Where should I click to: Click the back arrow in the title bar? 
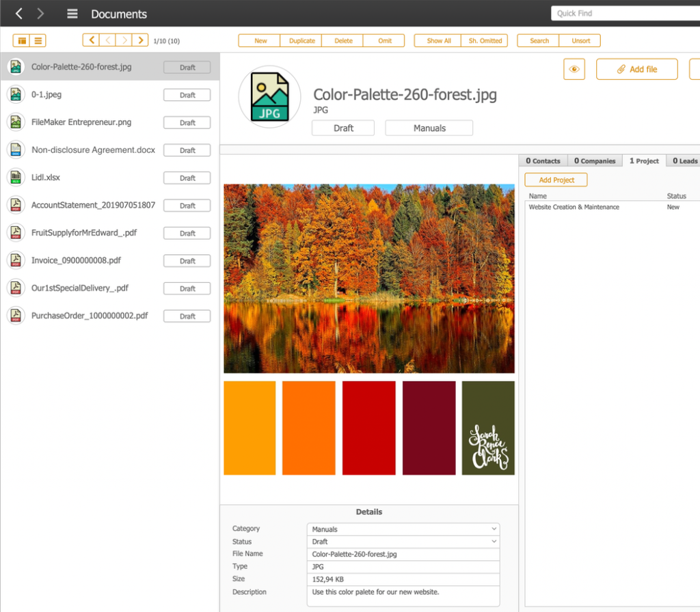pos(19,14)
